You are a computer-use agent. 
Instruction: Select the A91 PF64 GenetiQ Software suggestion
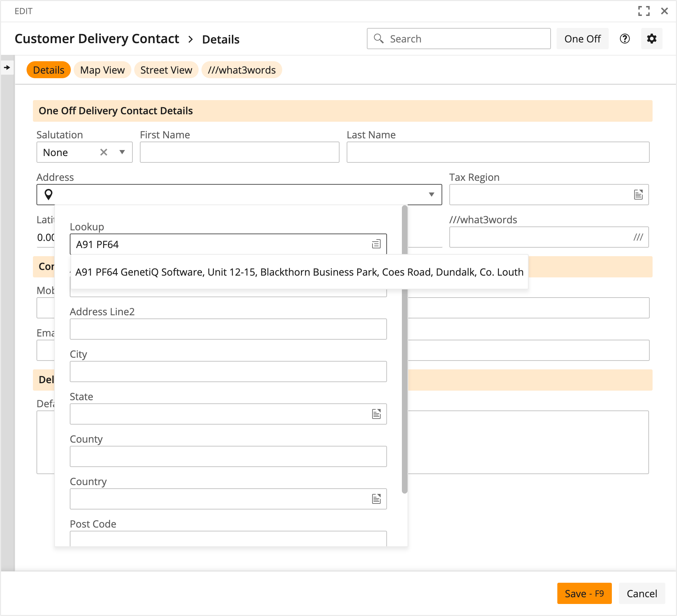tap(299, 272)
